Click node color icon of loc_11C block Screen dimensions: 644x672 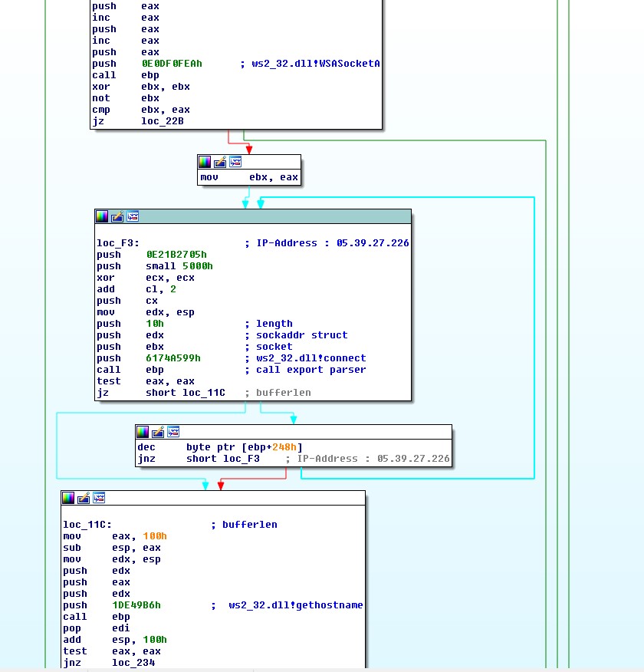pos(68,498)
